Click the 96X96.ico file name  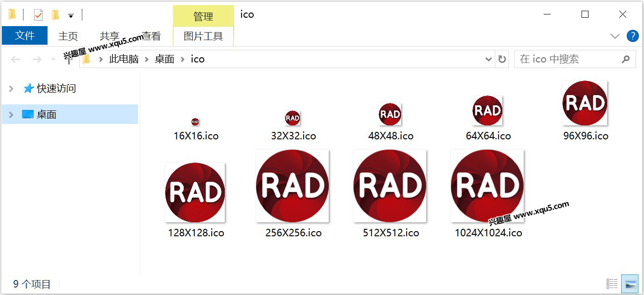click(x=586, y=136)
